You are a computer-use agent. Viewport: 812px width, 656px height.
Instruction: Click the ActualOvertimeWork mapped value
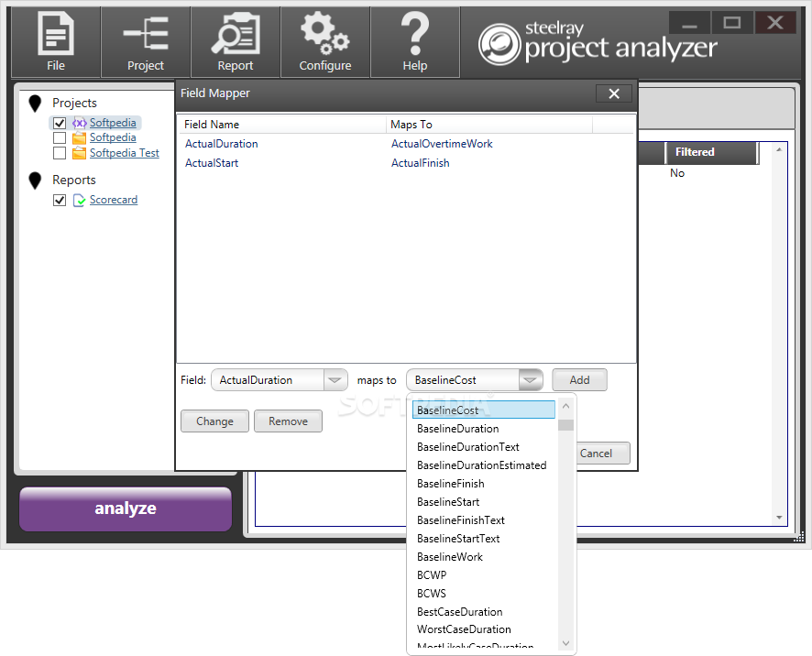[x=442, y=144]
